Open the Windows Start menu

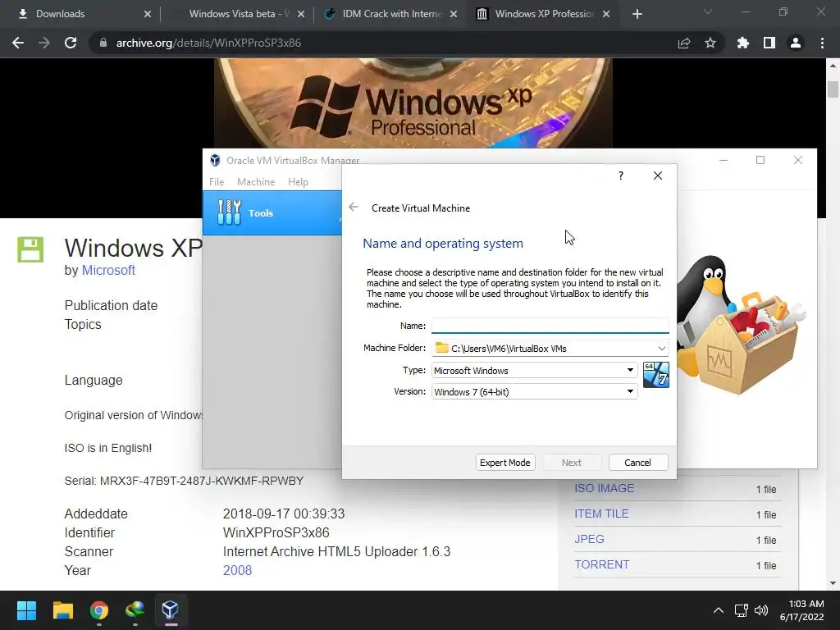point(26,610)
